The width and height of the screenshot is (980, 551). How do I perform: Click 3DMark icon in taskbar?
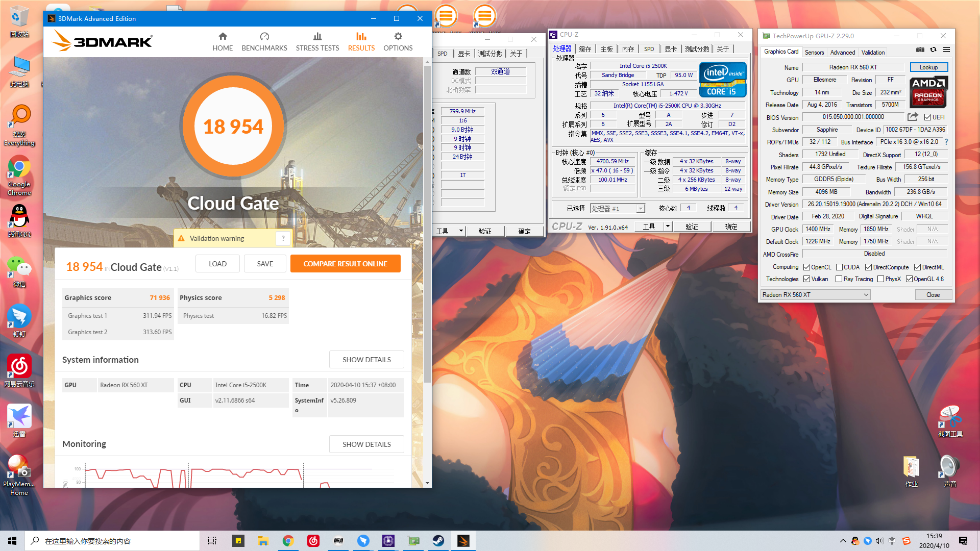click(463, 541)
